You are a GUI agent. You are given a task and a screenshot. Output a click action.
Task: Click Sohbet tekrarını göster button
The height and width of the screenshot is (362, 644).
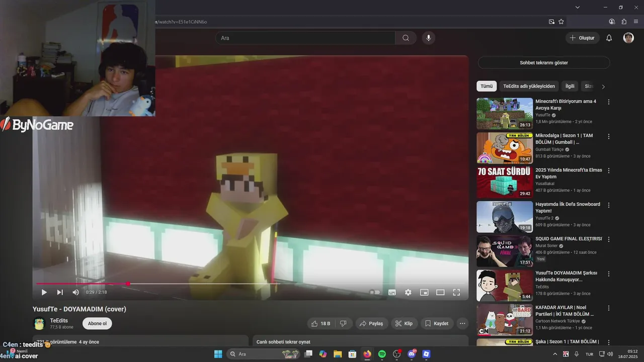click(544, 63)
